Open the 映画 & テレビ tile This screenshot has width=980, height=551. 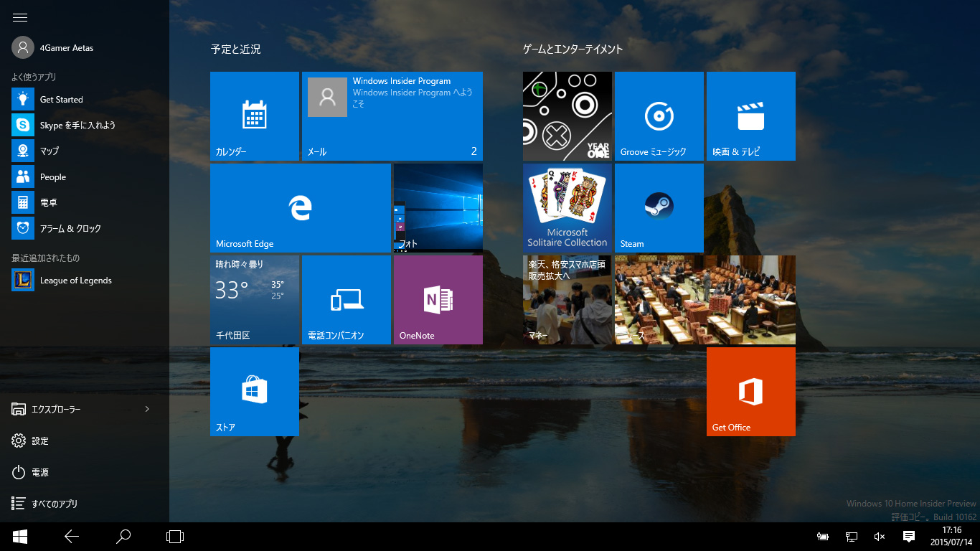[750, 116]
